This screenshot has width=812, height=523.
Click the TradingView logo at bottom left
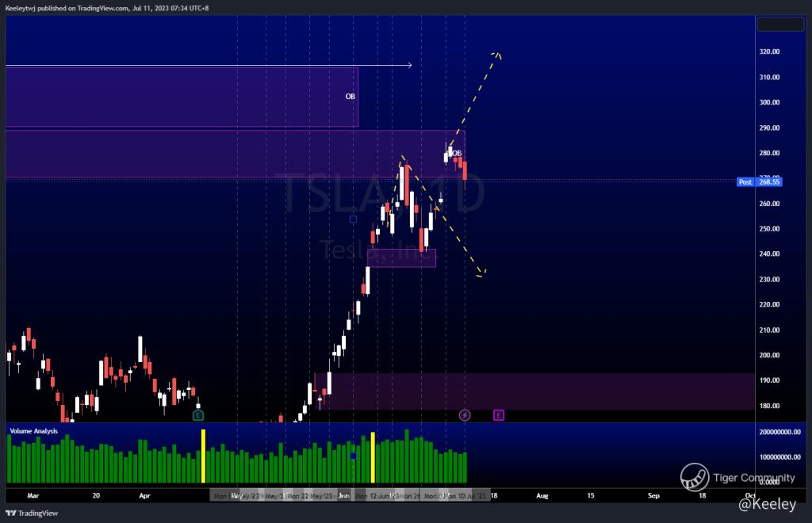click(32, 513)
